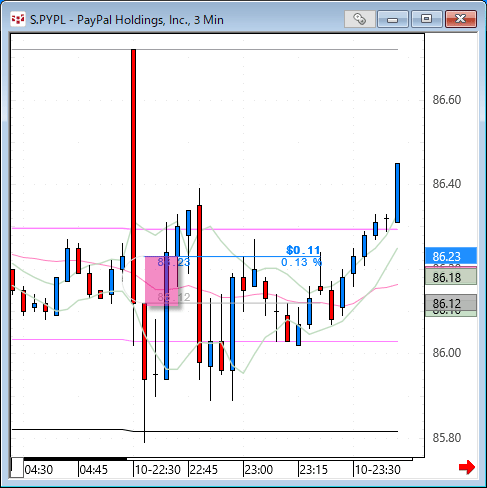
Task: Click the 86.60 price scale label
Action: [x=447, y=100]
